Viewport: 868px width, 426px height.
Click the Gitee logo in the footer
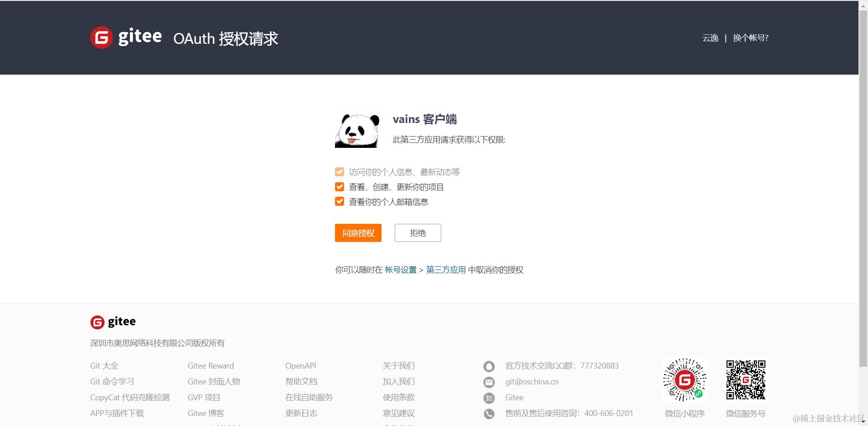point(113,322)
